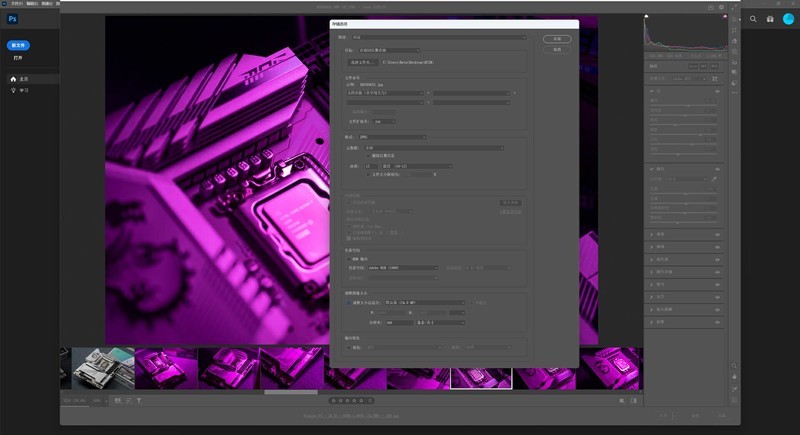The width and height of the screenshot is (800, 435).
Task: Open the Snapshots panel icon
Action: click(x=734, y=72)
